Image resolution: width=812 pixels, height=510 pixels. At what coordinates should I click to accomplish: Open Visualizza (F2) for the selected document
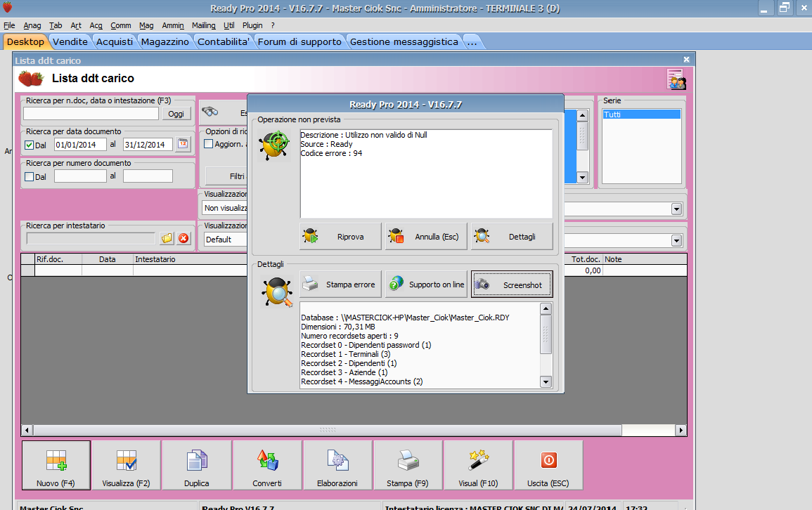pyautogui.click(x=127, y=465)
